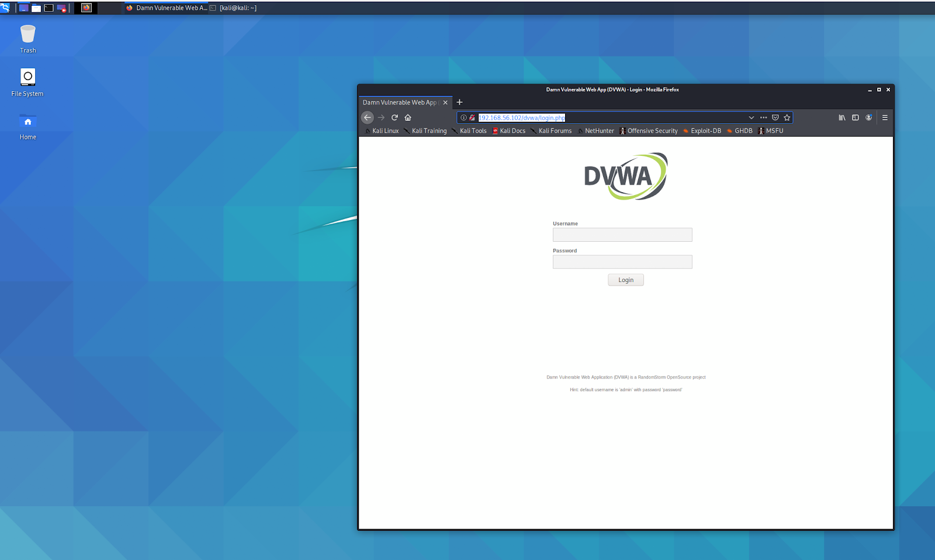Minimize the Firefox window
The width and height of the screenshot is (935, 560).
[x=870, y=90]
